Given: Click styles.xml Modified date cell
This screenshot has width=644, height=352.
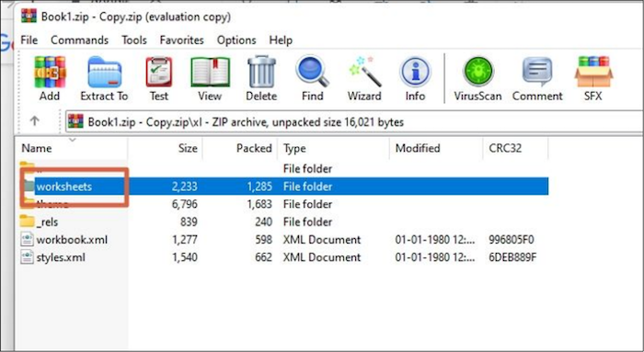Looking at the screenshot, I should [435, 257].
